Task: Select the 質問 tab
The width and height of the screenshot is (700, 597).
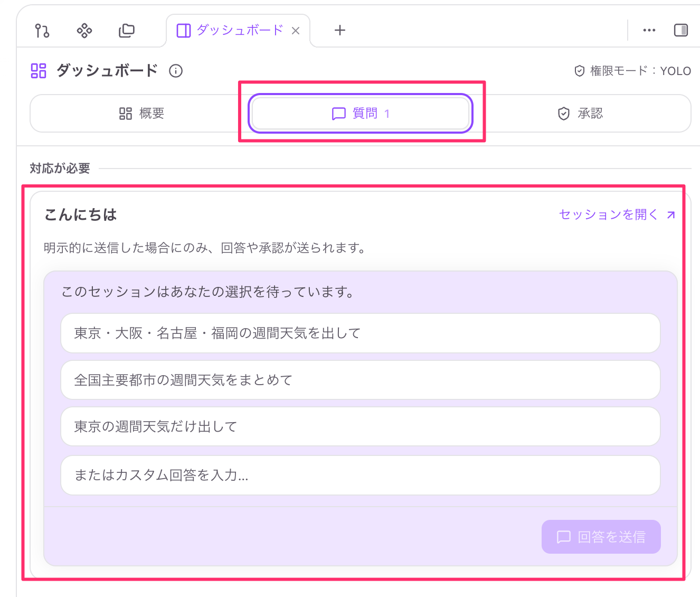Action: (361, 114)
